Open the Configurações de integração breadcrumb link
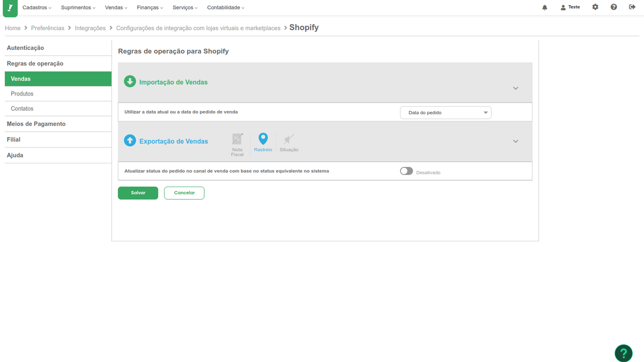The height and width of the screenshot is (362, 644). coord(198,28)
